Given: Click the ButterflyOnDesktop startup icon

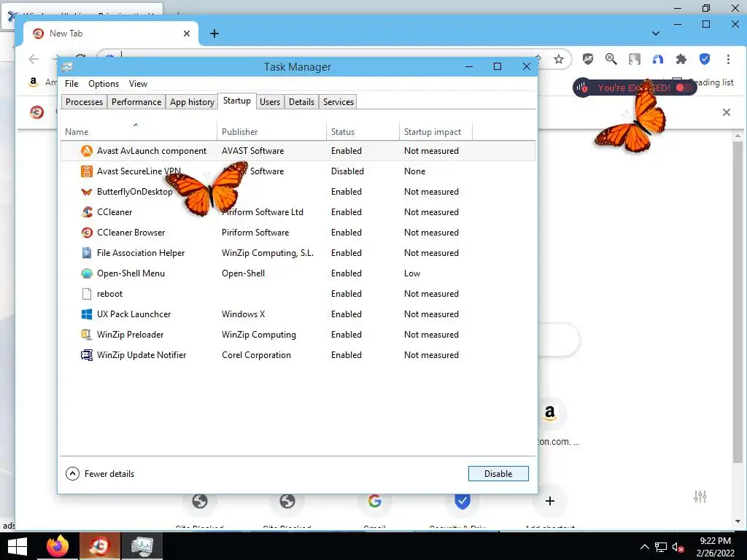Looking at the screenshot, I should (x=87, y=192).
